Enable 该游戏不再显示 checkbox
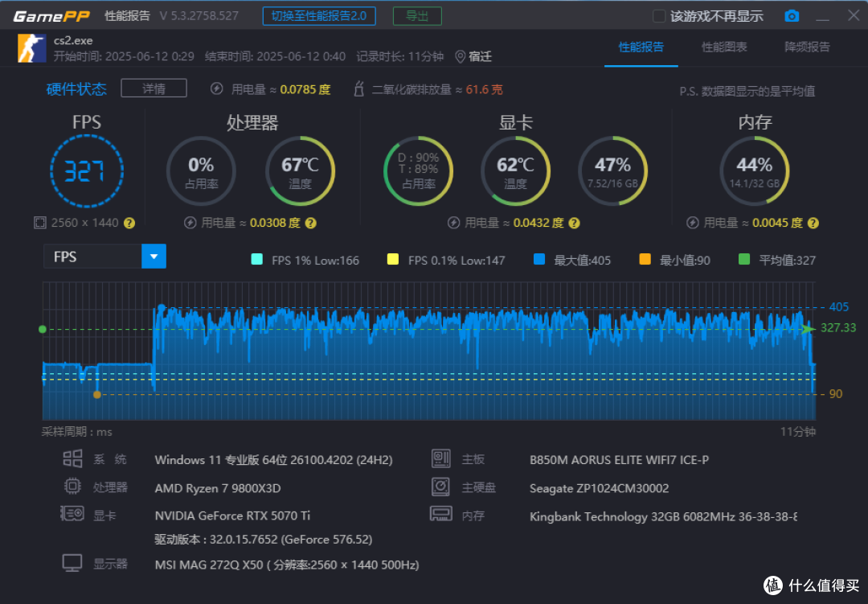 click(x=659, y=16)
